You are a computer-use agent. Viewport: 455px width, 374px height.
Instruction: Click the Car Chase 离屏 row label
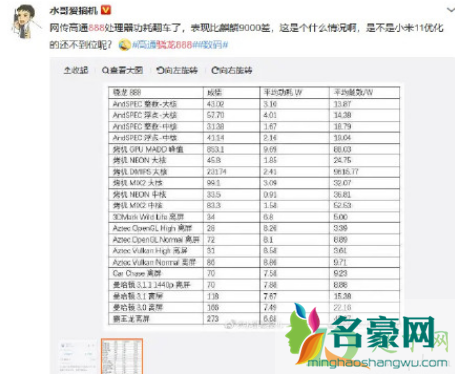137,273
